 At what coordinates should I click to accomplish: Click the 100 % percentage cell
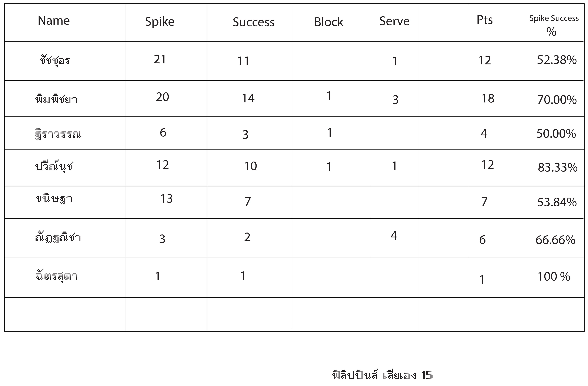tap(554, 277)
